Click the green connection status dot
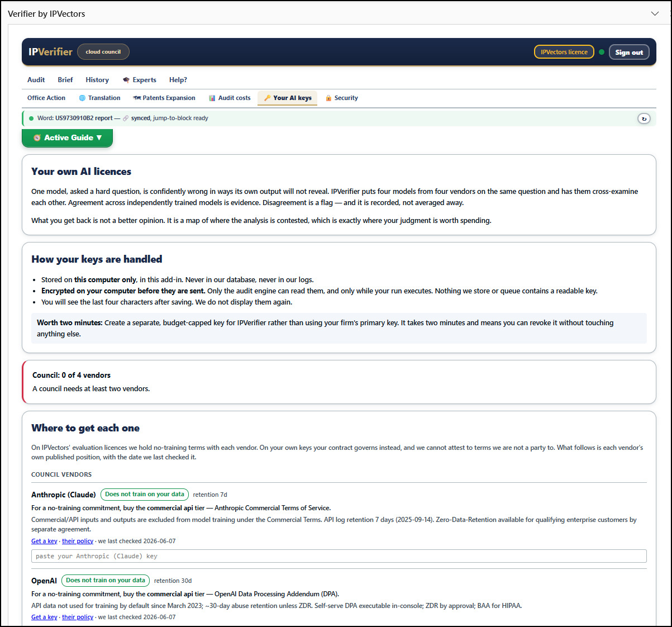The height and width of the screenshot is (627, 672). pyautogui.click(x=602, y=52)
